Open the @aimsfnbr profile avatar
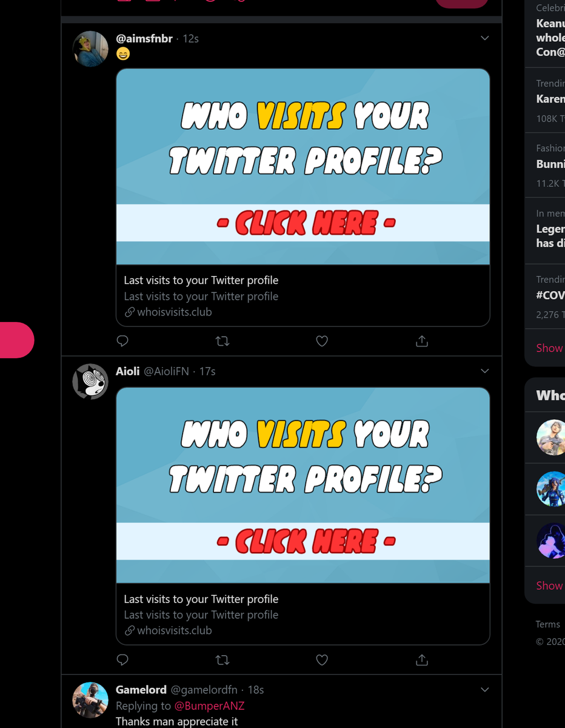 (90, 49)
